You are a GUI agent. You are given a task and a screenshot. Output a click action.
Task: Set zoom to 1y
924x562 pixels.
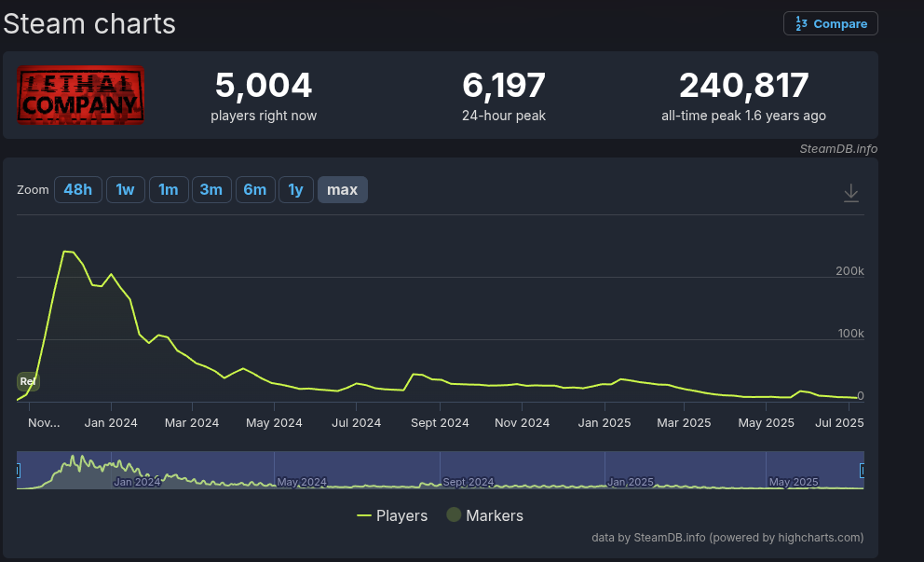296,190
